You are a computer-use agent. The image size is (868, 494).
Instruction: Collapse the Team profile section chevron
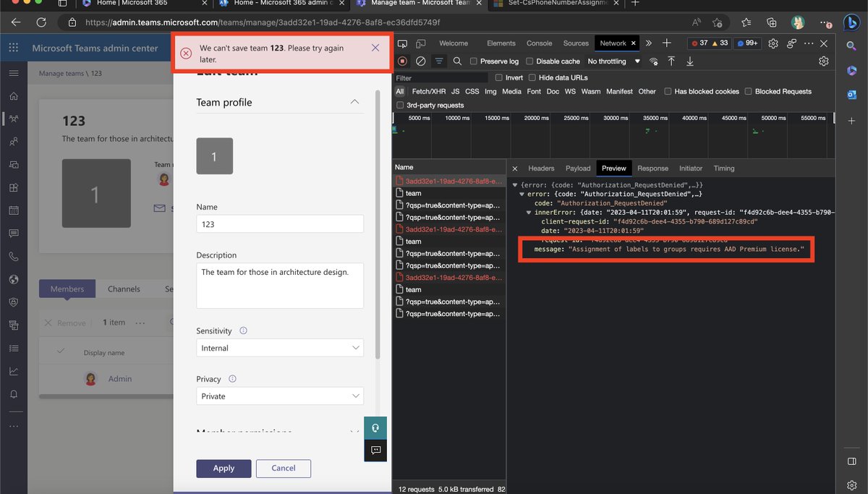[x=354, y=102]
